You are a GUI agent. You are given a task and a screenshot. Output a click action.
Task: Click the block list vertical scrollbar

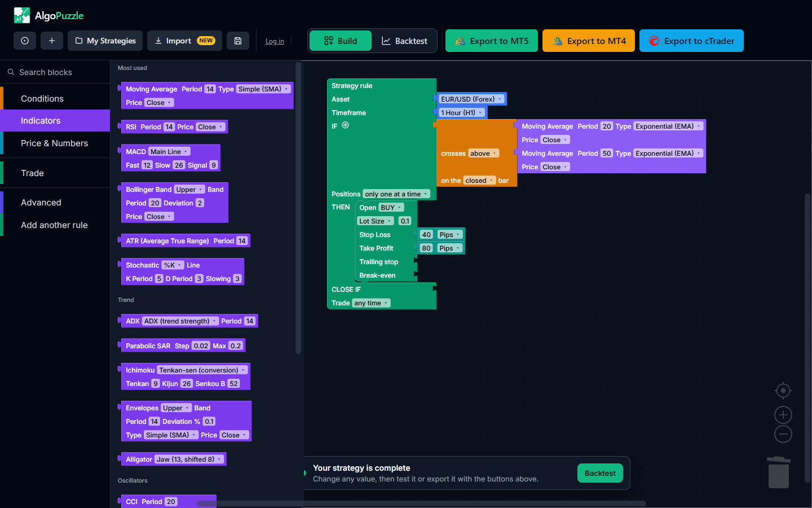click(298, 208)
